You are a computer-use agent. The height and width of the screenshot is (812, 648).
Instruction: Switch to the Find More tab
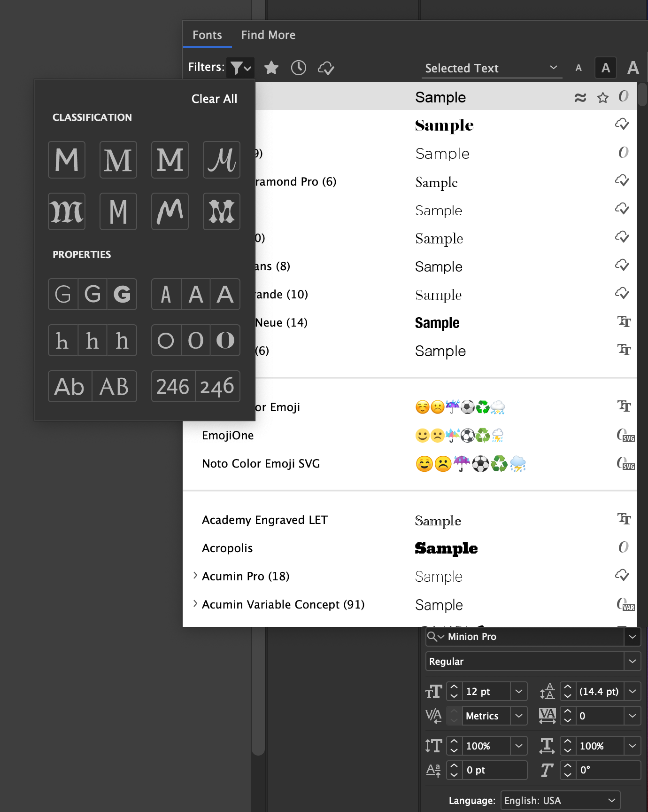(x=268, y=35)
